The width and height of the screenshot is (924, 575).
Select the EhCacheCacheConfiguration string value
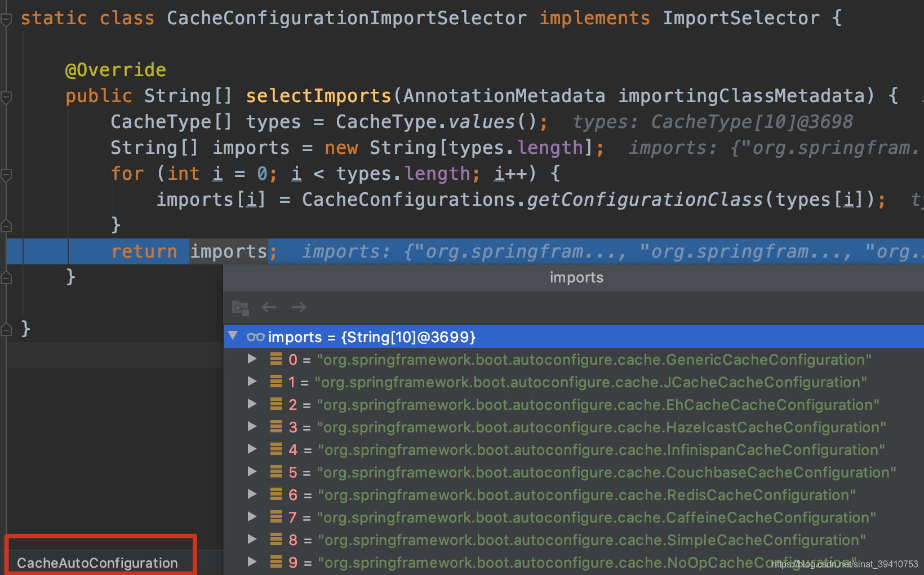click(598, 405)
